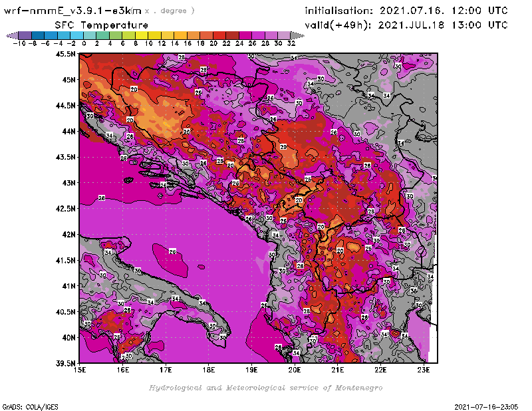The height and width of the screenshot is (411, 532).
Task: Click the legend swatch between -10 and -8
Action: (x=25, y=35)
